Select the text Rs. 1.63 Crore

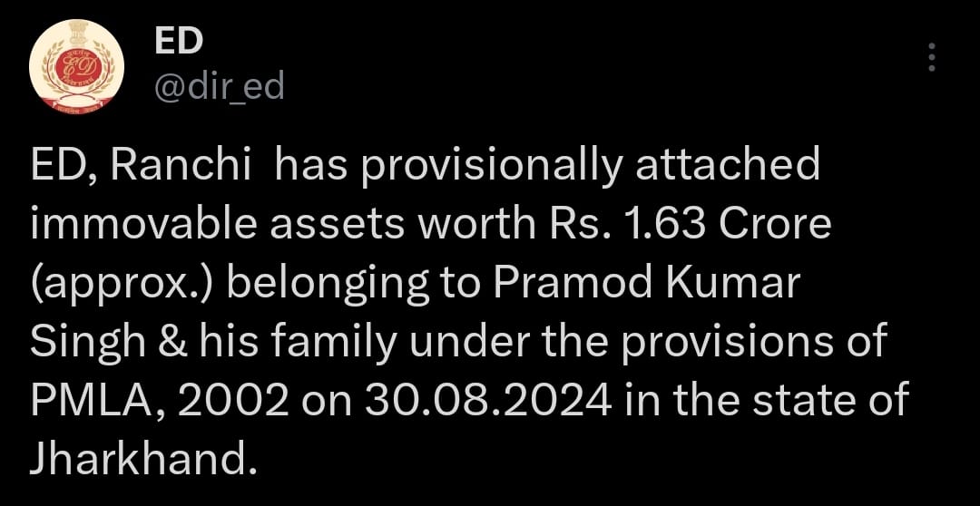coord(683,226)
